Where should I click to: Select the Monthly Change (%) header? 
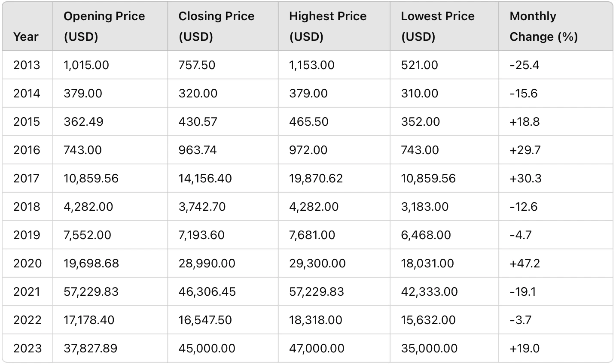point(543,26)
